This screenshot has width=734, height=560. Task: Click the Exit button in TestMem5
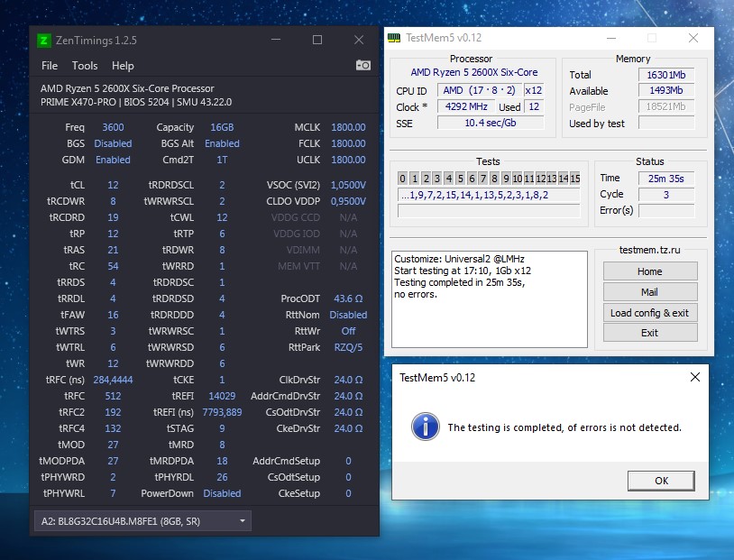pyautogui.click(x=650, y=333)
